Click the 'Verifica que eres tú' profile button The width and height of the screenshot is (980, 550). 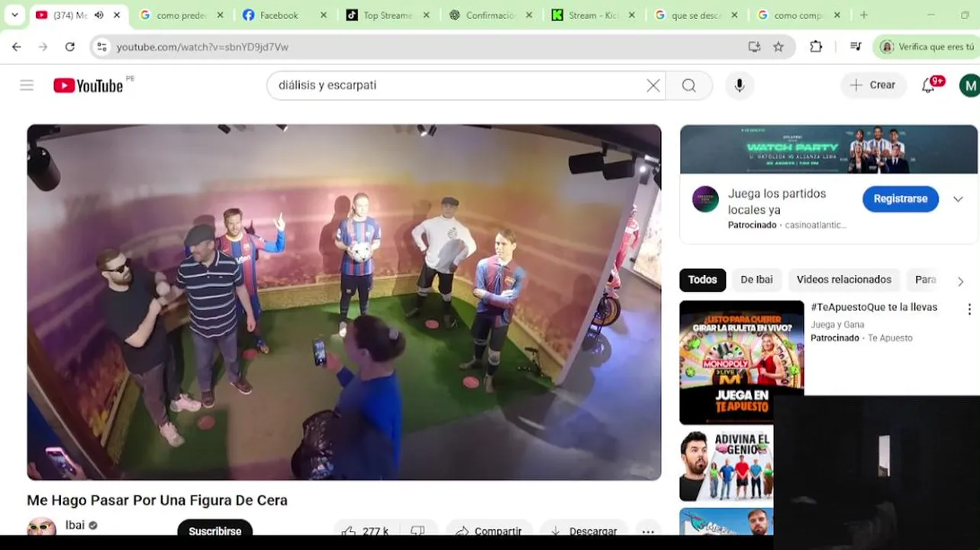tap(927, 47)
